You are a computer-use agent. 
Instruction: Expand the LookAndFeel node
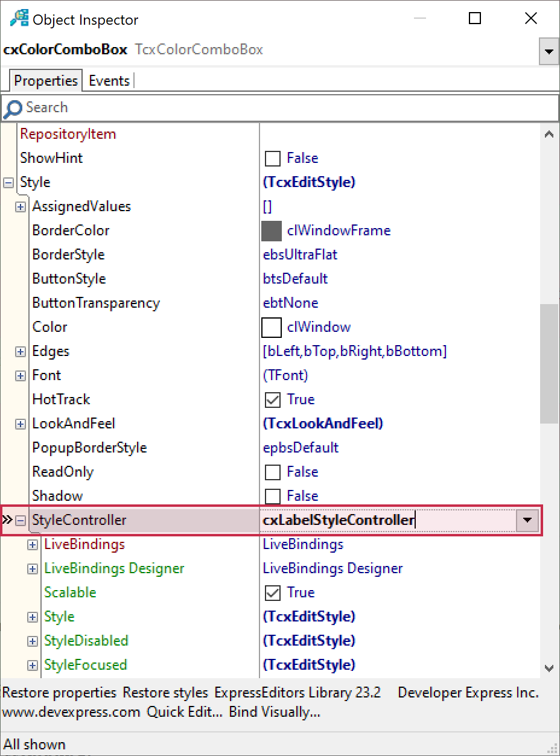[x=21, y=424]
